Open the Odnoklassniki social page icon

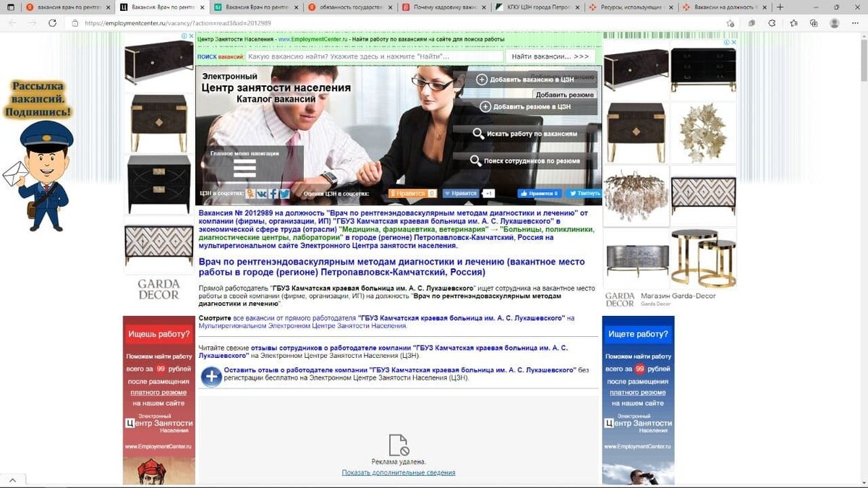(250, 194)
